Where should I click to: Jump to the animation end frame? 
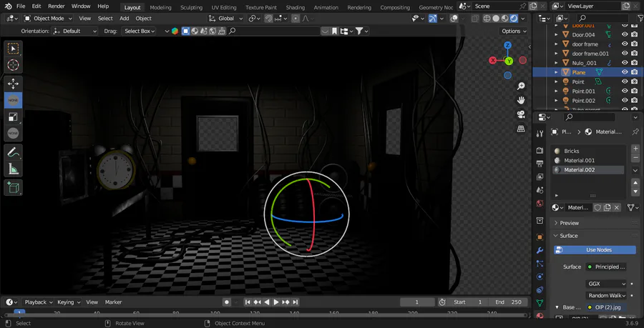pyautogui.click(x=295, y=302)
